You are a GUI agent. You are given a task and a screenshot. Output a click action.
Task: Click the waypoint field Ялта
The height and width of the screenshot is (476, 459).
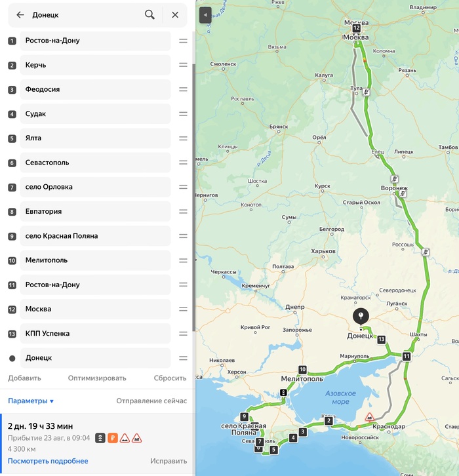(x=95, y=138)
